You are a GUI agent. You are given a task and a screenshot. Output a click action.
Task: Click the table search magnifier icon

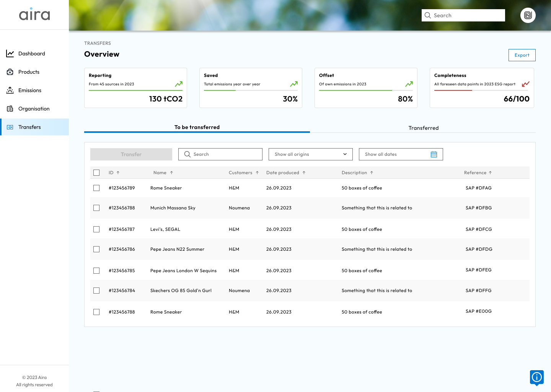187,154
